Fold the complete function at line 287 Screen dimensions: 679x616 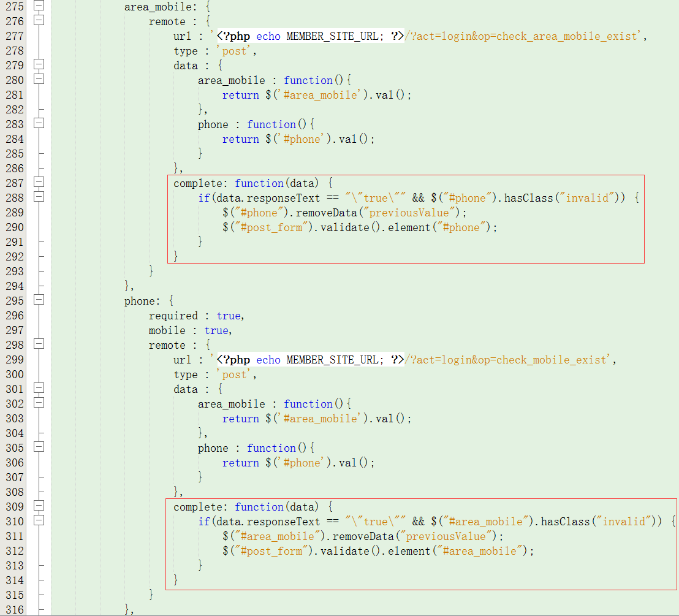pyautogui.click(x=39, y=183)
